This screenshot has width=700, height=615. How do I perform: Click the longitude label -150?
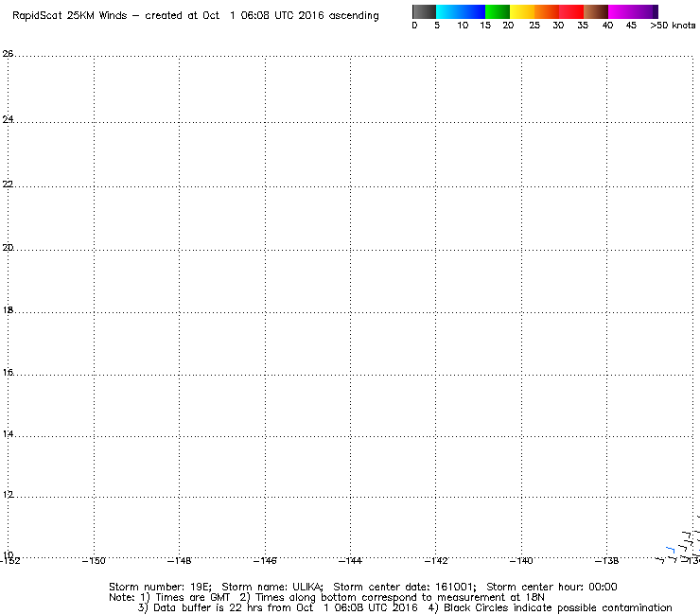(94, 561)
